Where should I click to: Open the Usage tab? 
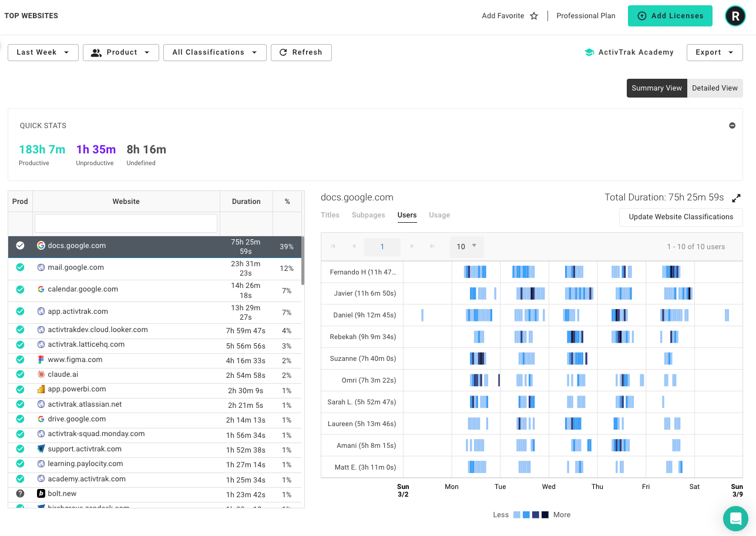tap(439, 215)
